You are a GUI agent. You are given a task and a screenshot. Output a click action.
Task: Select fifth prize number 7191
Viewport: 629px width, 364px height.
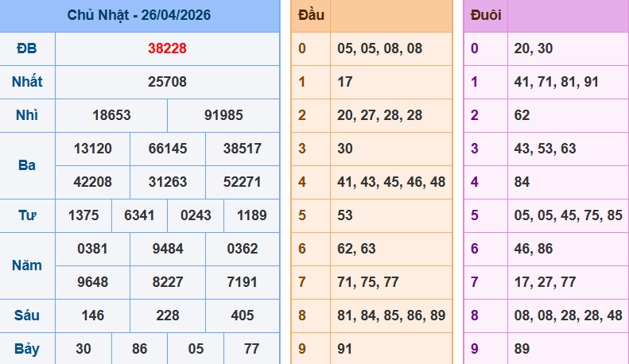[x=242, y=281]
